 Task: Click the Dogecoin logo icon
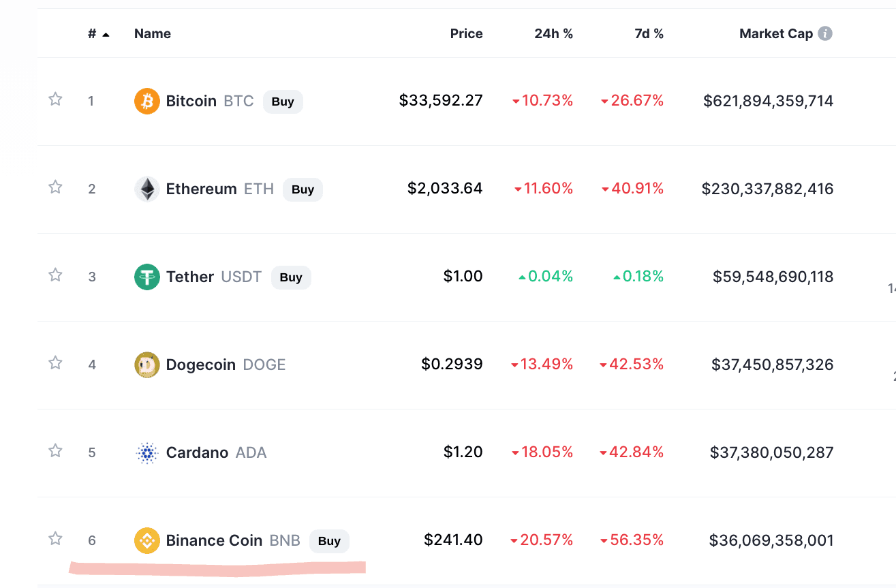click(x=146, y=365)
